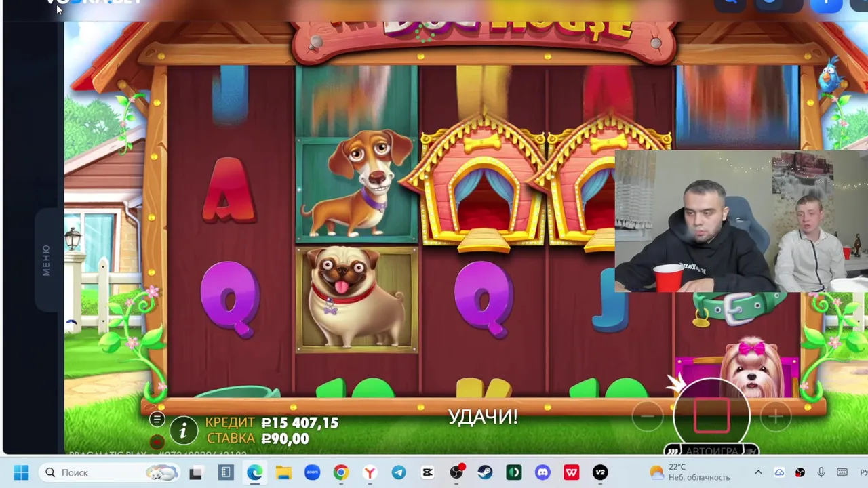The width and height of the screenshot is (868, 488).
Task: Click the microphone tray icon
Action: [x=821, y=472]
